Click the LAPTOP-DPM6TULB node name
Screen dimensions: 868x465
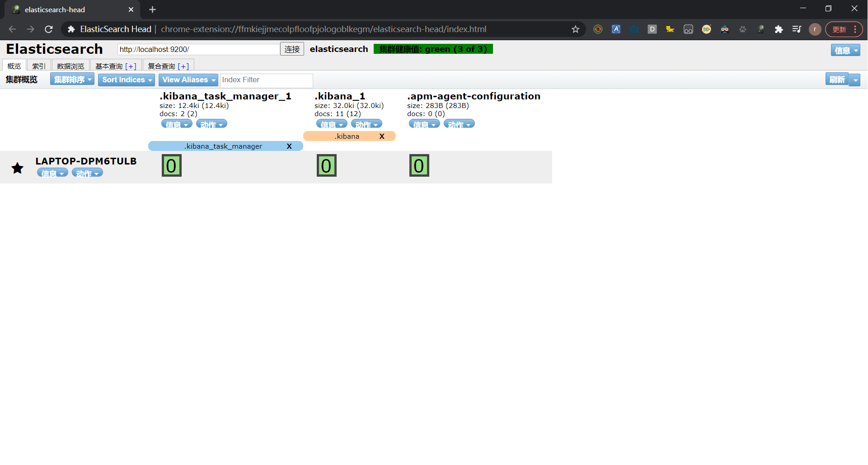[x=86, y=161]
